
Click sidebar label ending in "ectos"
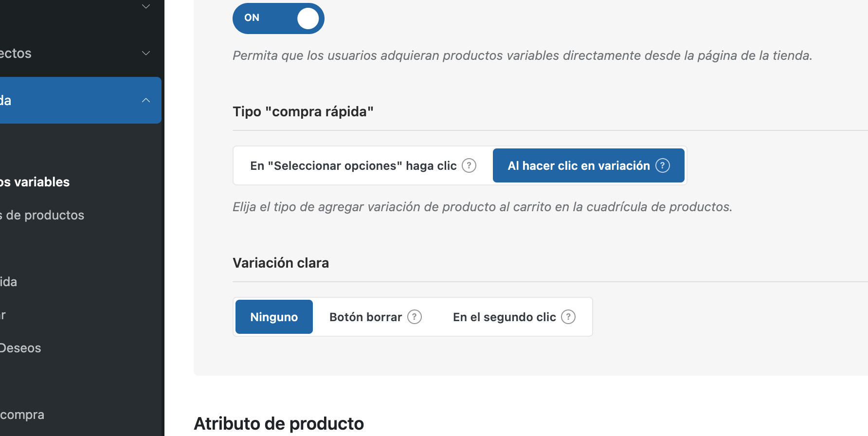point(16,53)
